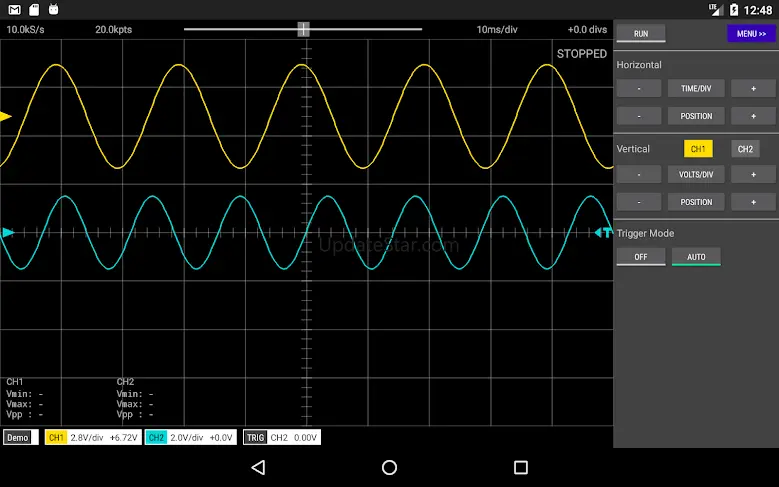
Task: Click the horizontal position slider handle
Action: [303, 29]
